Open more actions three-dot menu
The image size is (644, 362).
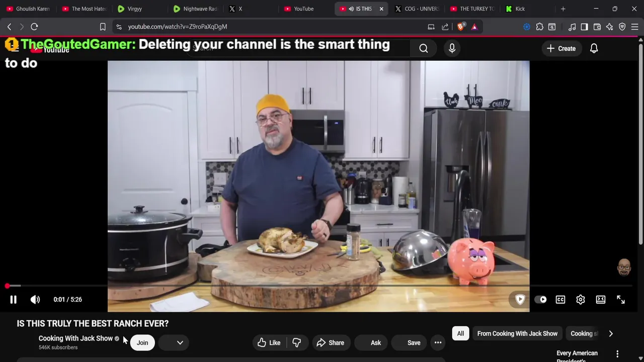438,343
